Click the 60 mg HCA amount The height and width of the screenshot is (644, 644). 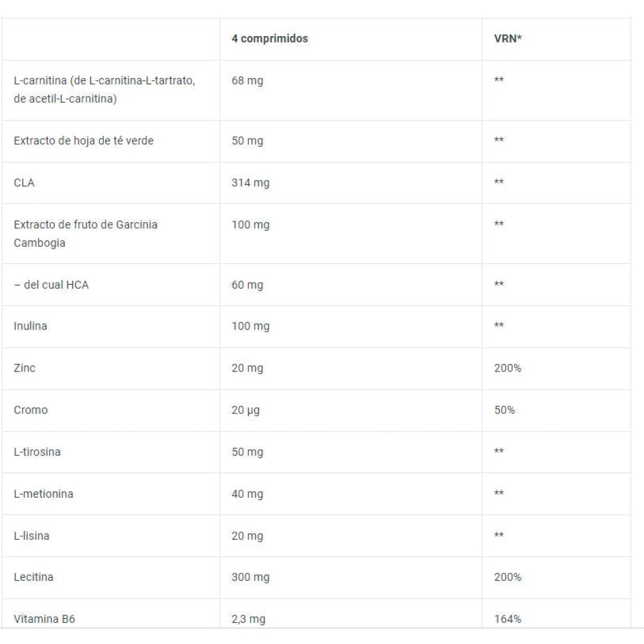click(247, 285)
